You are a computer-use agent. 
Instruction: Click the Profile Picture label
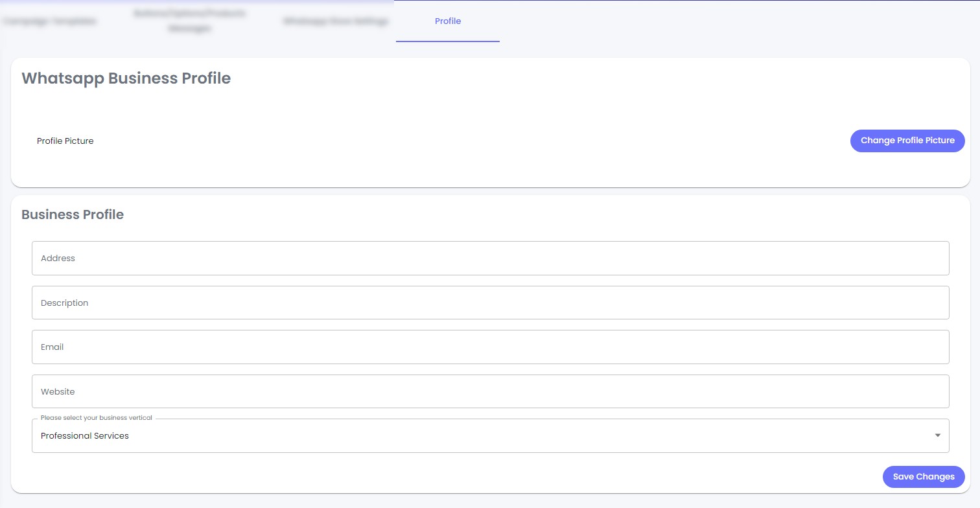65,141
